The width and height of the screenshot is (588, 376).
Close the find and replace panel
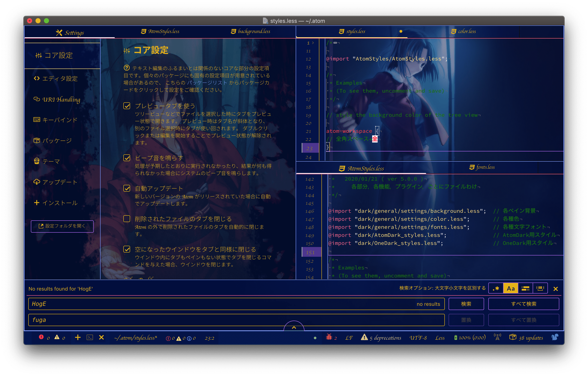555,289
